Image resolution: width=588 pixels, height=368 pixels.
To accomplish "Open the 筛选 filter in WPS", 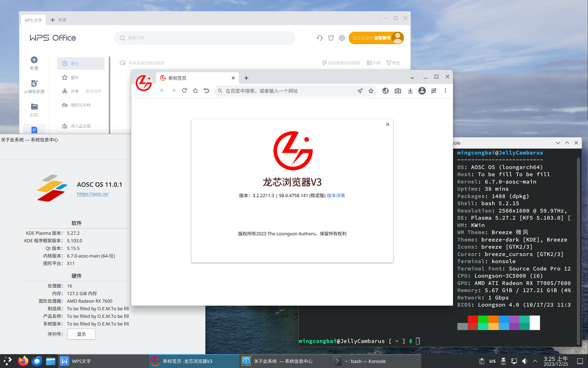I will pyautogui.click(x=393, y=63).
